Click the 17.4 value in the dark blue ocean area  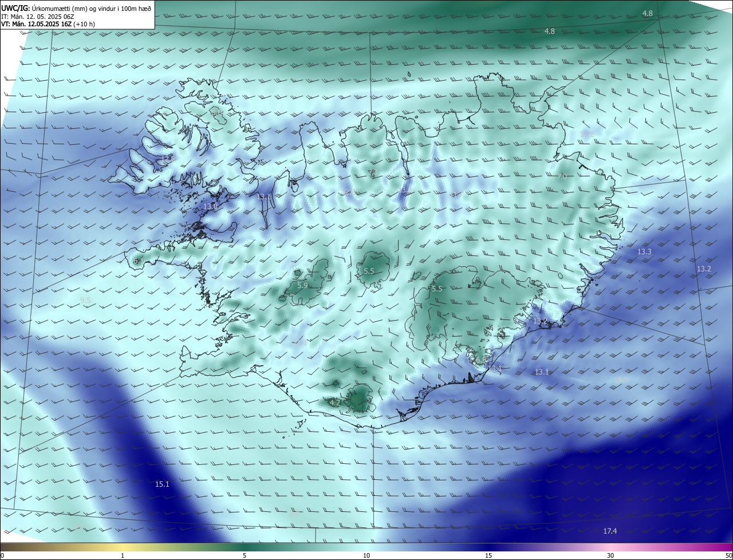[x=610, y=531]
